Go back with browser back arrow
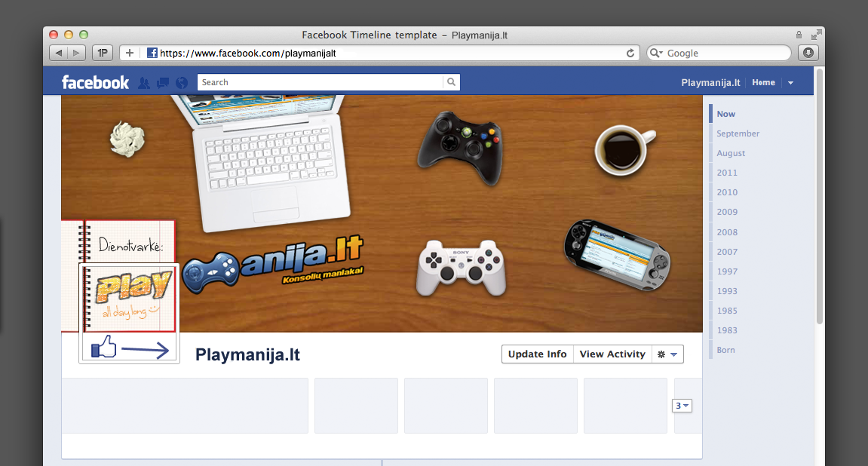 click(x=59, y=53)
